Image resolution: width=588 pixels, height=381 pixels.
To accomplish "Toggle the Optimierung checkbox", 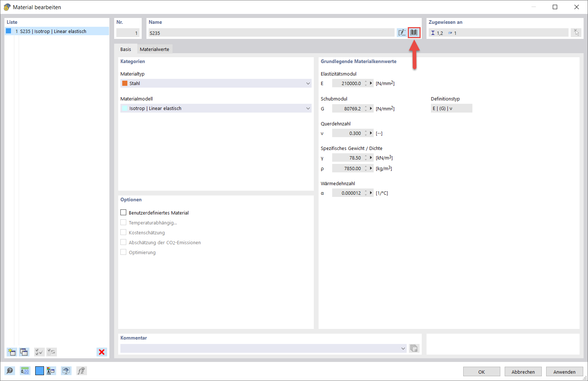I will point(123,252).
